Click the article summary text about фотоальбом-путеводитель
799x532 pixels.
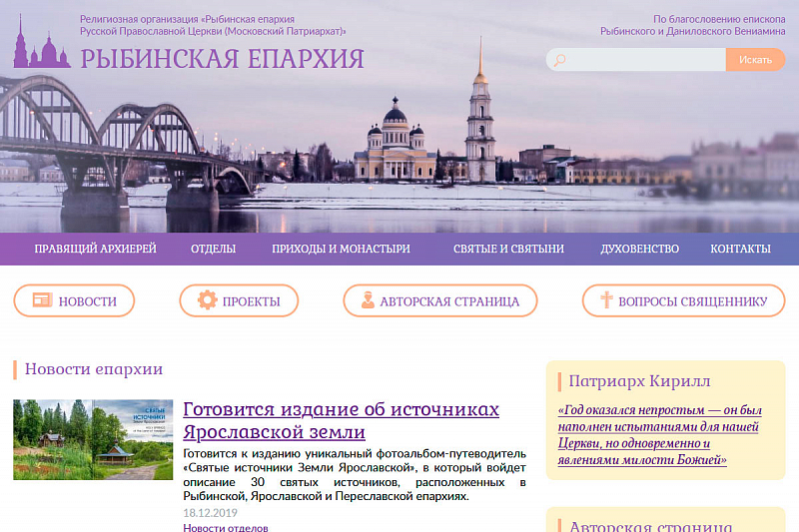355,474
